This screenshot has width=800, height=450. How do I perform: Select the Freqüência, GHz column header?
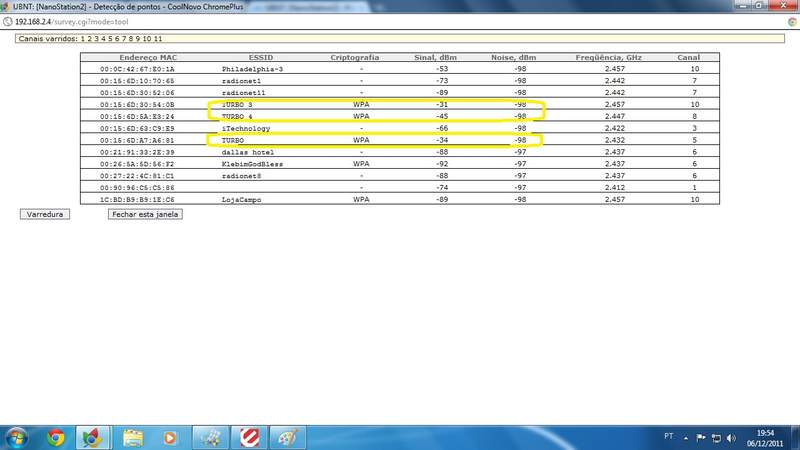pos(609,58)
